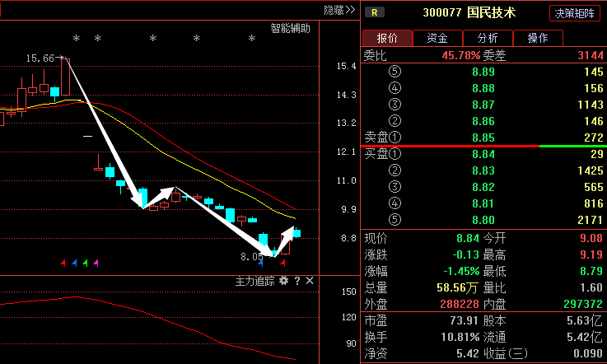Click the green flag marker below the chart
The width and height of the screenshot is (607, 364).
point(85,263)
